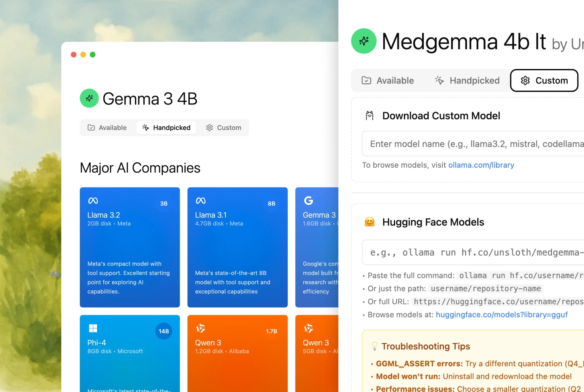
Task: Click the Meta logo on Llama 3.2 card
Action: pos(93,201)
